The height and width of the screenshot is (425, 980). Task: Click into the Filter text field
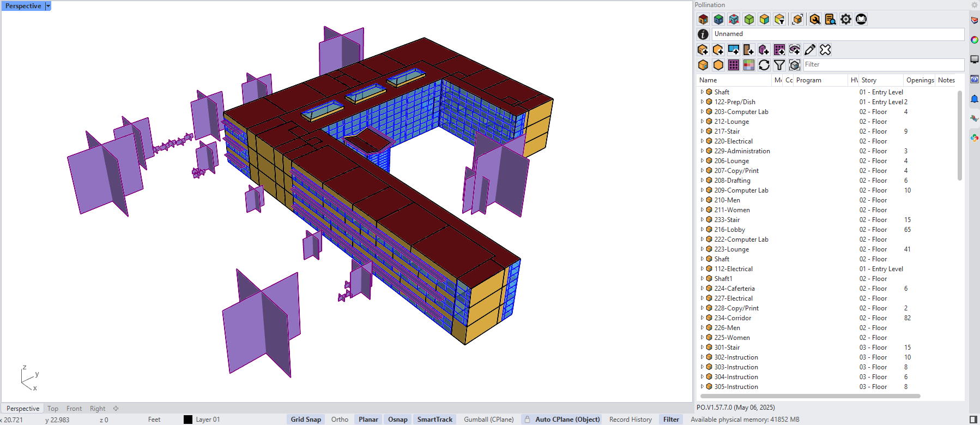[x=883, y=64]
